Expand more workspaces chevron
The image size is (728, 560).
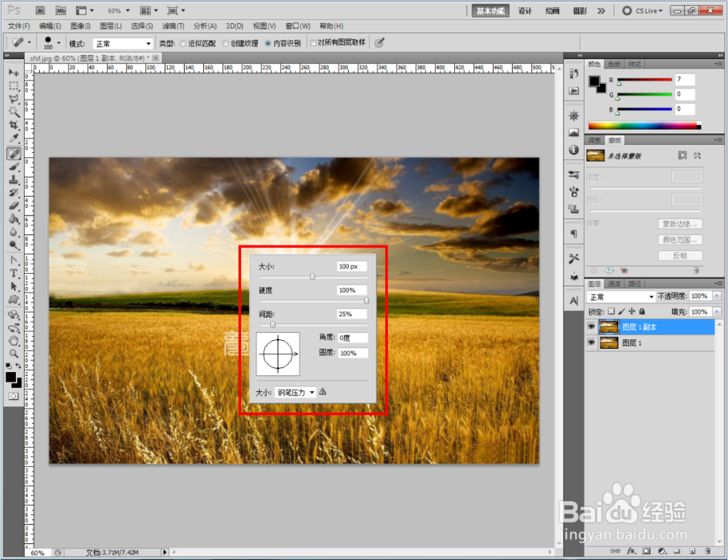click(x=601, y=11)
